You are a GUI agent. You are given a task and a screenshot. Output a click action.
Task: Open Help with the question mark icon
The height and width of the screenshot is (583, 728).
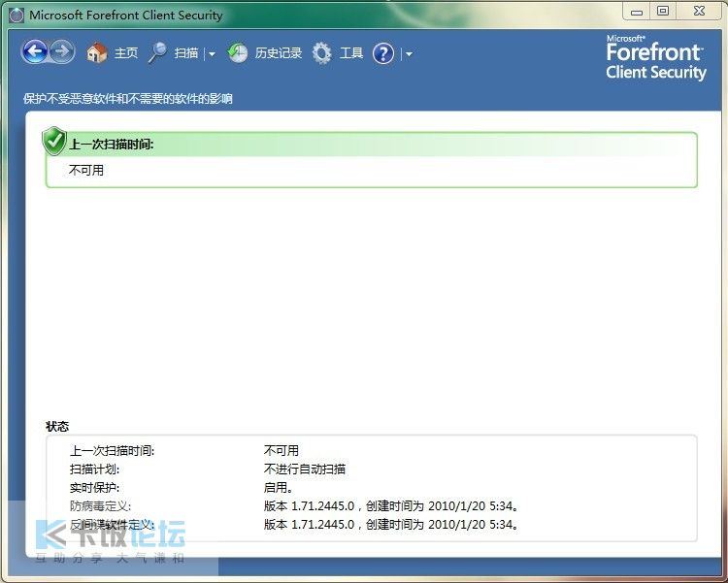click(383, 53)
